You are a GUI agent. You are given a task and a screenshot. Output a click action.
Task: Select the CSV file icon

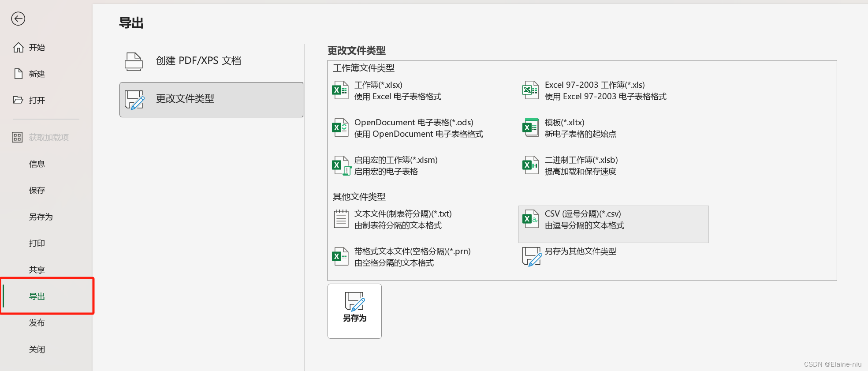tap(531, 219)
